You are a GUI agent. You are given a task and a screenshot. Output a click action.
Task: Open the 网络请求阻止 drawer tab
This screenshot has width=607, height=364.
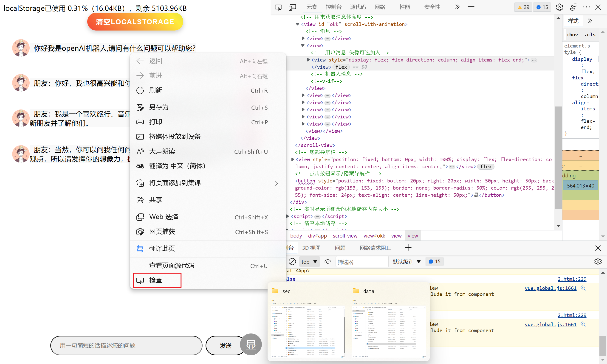pos(375,248)
